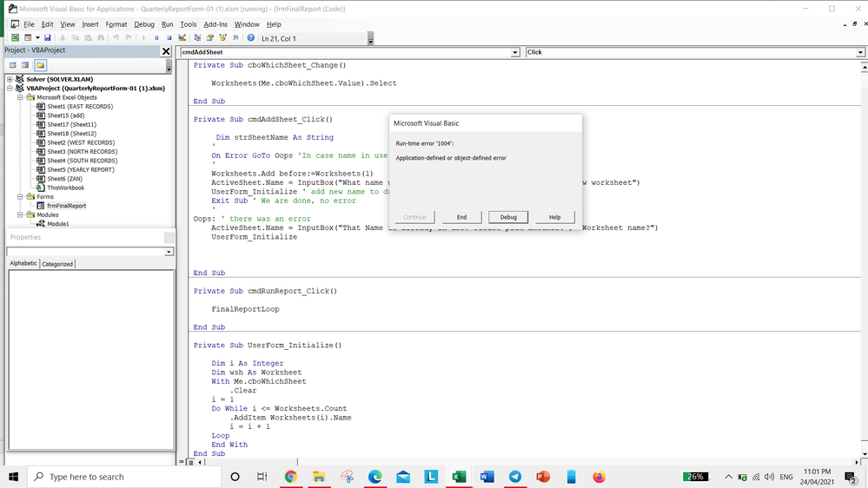Open Excel from the Windows taskbar
The width and height of the screenshot is (868, 488).
459,477
